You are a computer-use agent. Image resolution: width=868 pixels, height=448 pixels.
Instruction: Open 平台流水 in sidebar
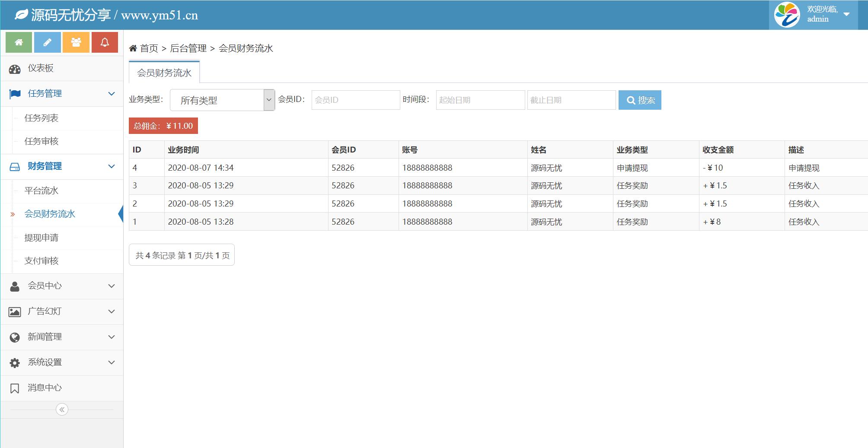pyautogui.click(x=41, y=191)
